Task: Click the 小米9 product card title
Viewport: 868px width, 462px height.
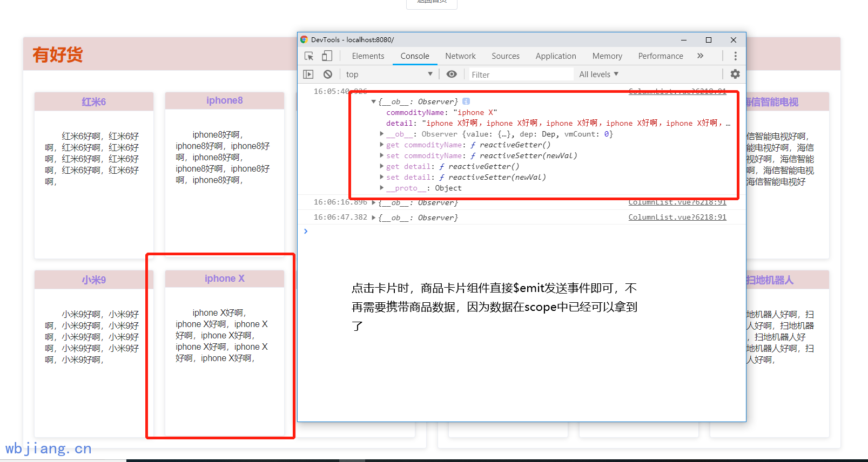Action: (94, 280)
